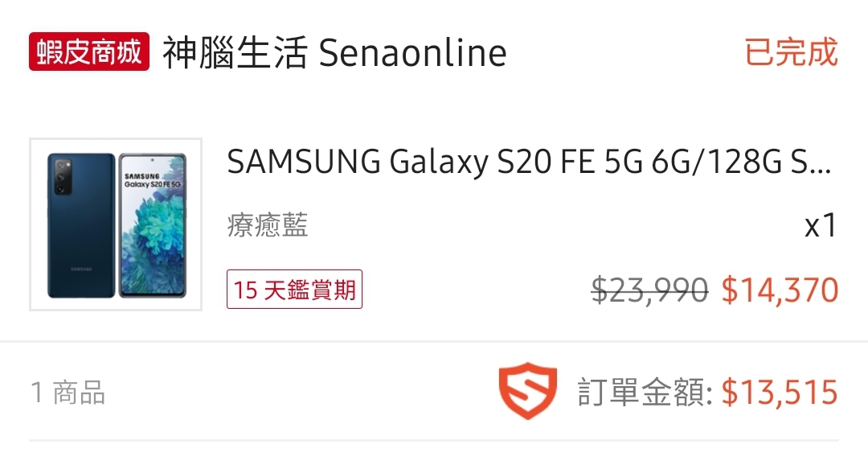Tap the discounted $14,370 price
Screen dimensions: 868x469
[x=780, y=290]
